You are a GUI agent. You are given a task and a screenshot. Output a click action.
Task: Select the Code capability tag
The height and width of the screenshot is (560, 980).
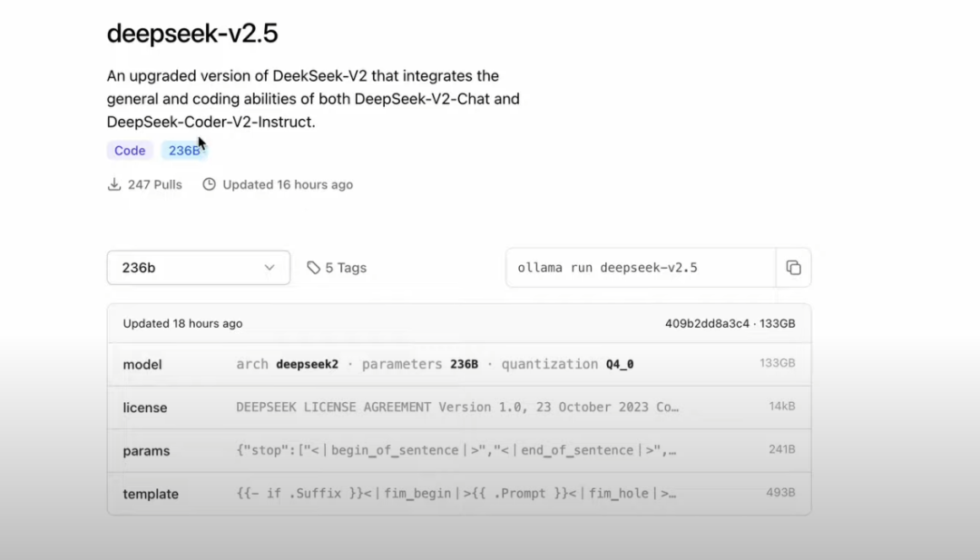click(129, 150)
